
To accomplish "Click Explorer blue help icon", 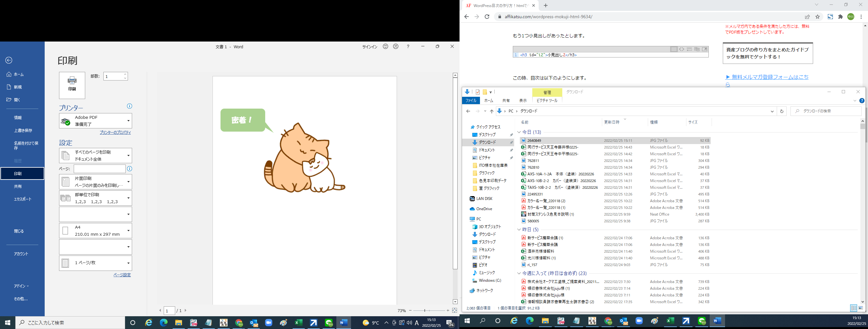I will (x=862, y=101).
